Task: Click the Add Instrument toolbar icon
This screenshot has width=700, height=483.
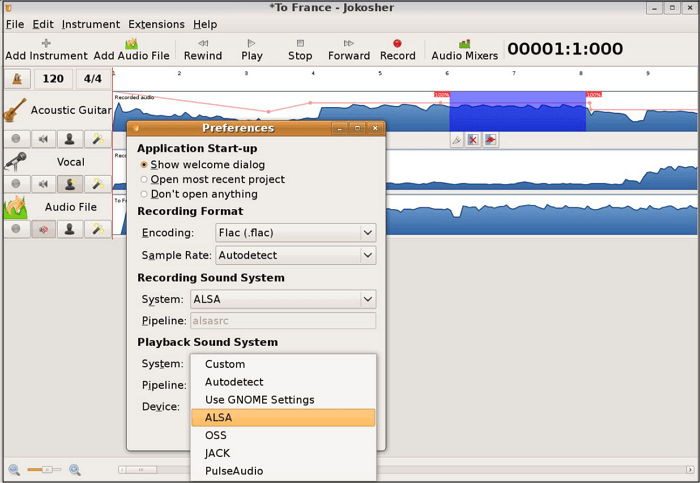Action: click(46, 49)
